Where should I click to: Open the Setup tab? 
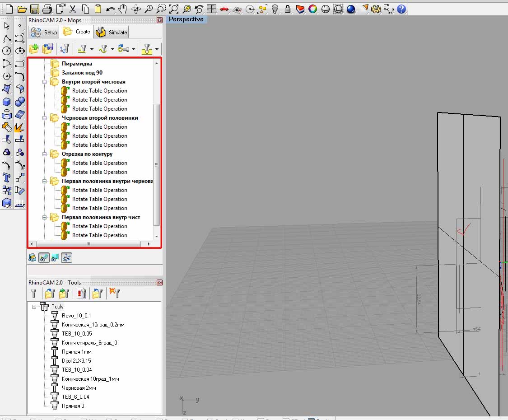click(x=44, y=32)
